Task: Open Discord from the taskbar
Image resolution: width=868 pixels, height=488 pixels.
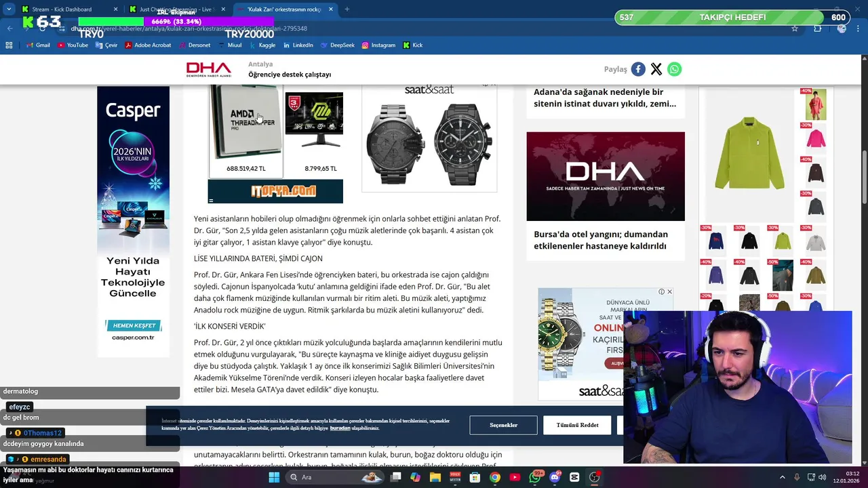Action: tap(555, 477)
